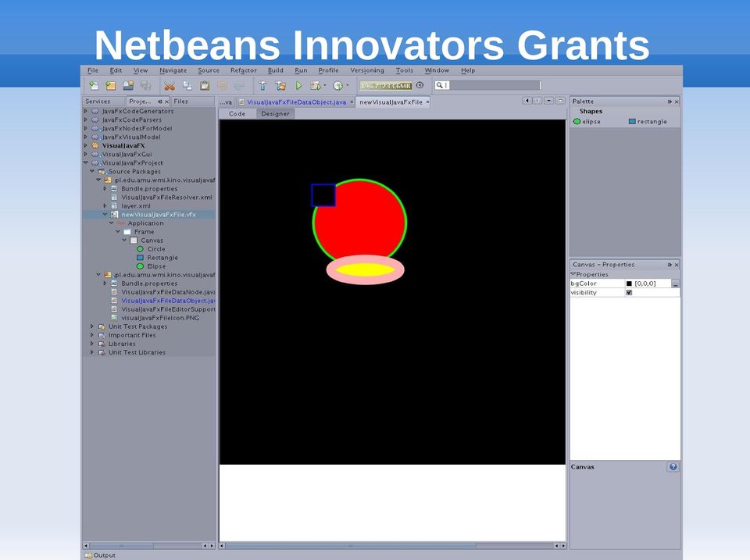Click the Open Project toolbar icon

[128, 86]
